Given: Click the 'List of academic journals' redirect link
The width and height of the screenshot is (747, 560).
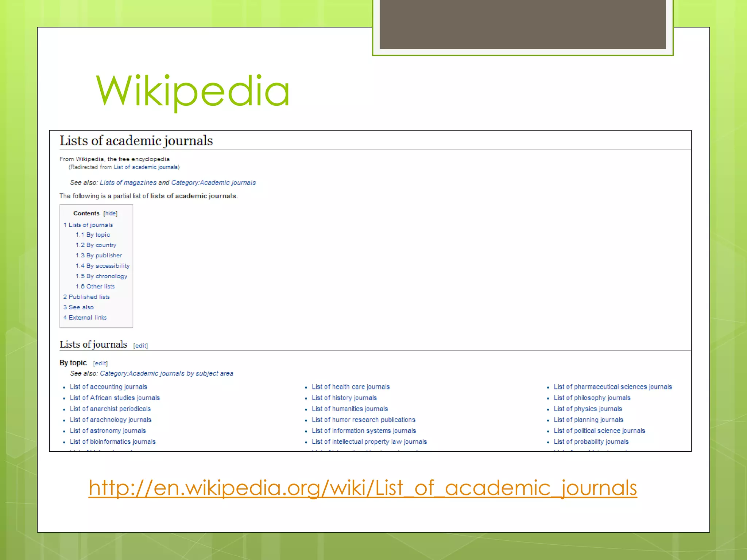Looking at the screenshot, I should point(146,167).
